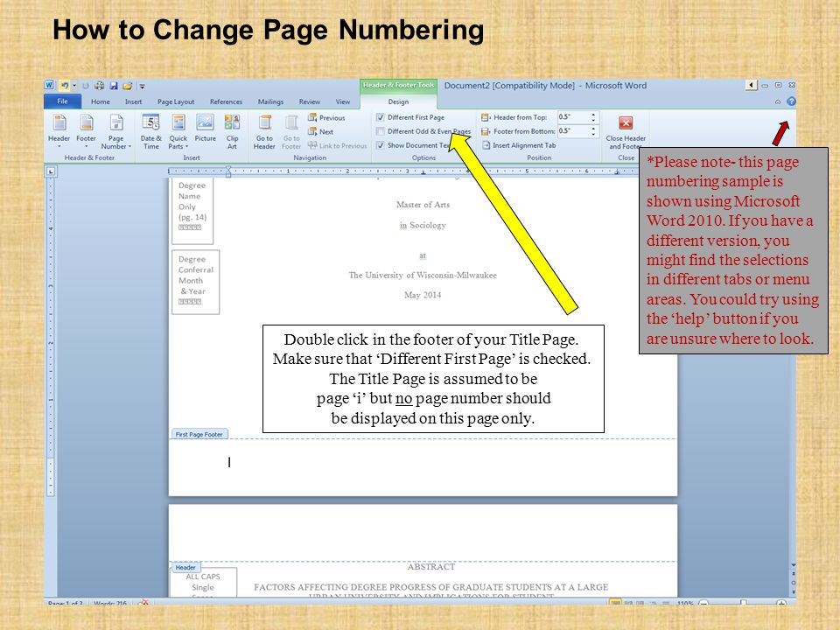Screen dimensions: 840x630
Task: Open Quick Parts menu
Action: (178, 131)
